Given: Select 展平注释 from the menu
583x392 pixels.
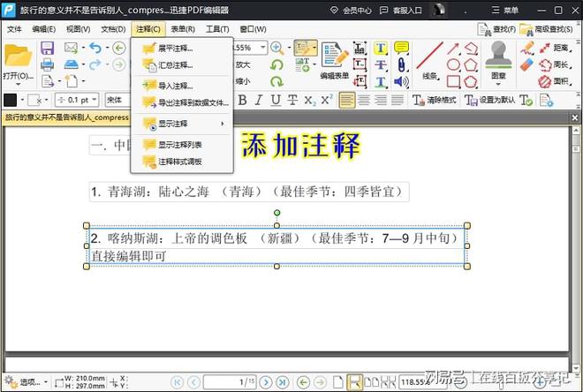Looking at the screenshot, I should [175, 48].
